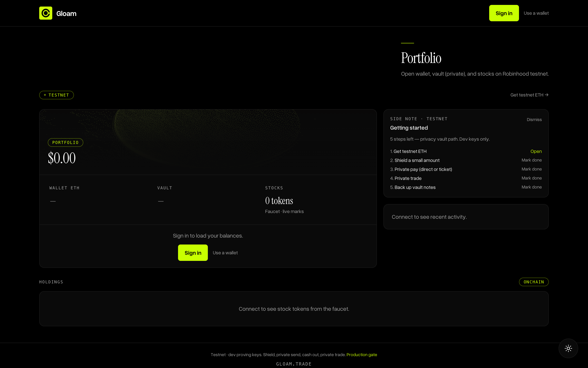588x368 pixels.
Task: Click the 5 steps left description
Action: point(440,139)
